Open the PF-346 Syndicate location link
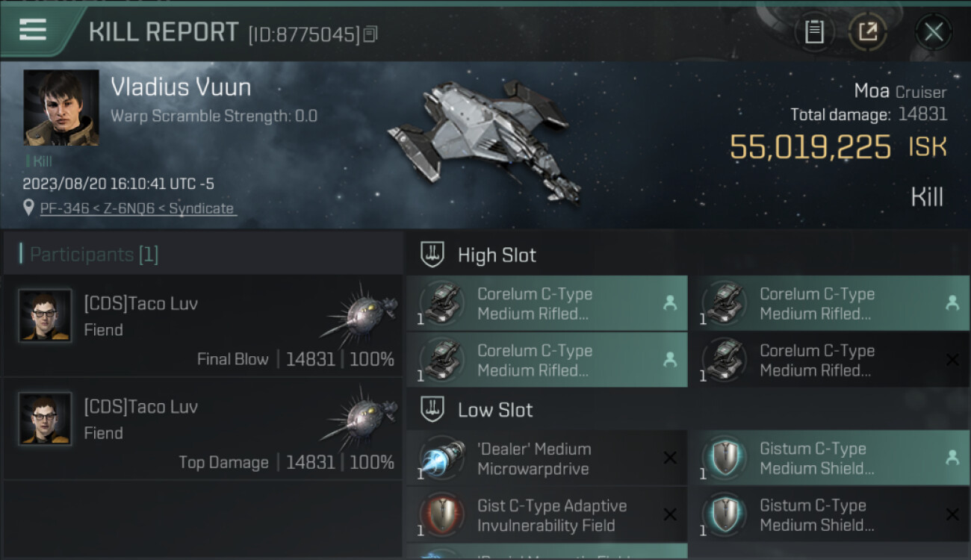Viewport: 971px width, 560px height. tap(137, 208)
